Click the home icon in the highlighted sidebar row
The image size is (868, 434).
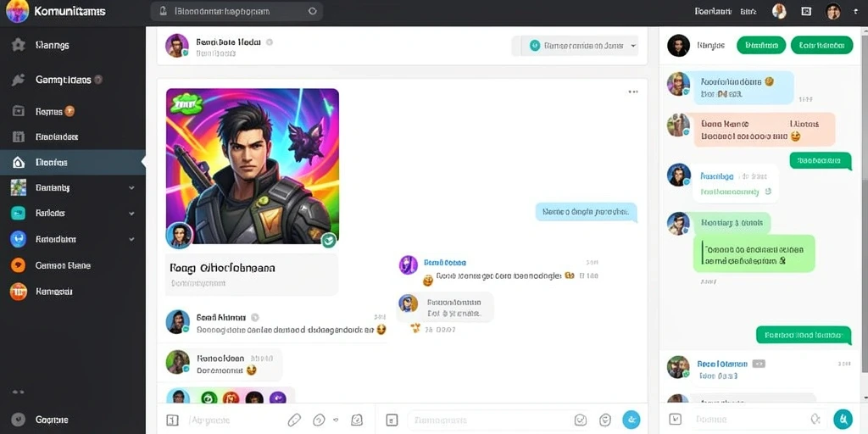point(19,162)
